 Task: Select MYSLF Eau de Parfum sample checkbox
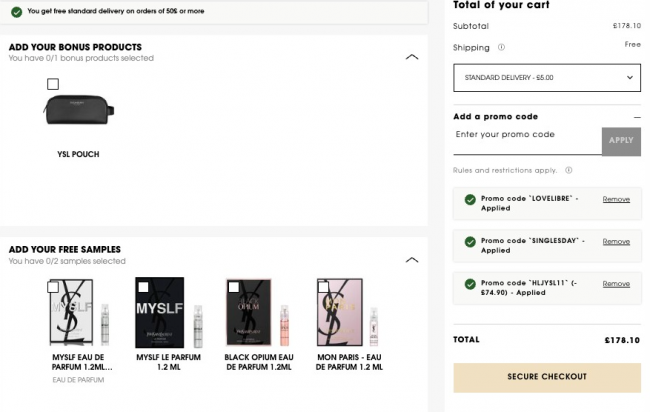click(53, 287)
